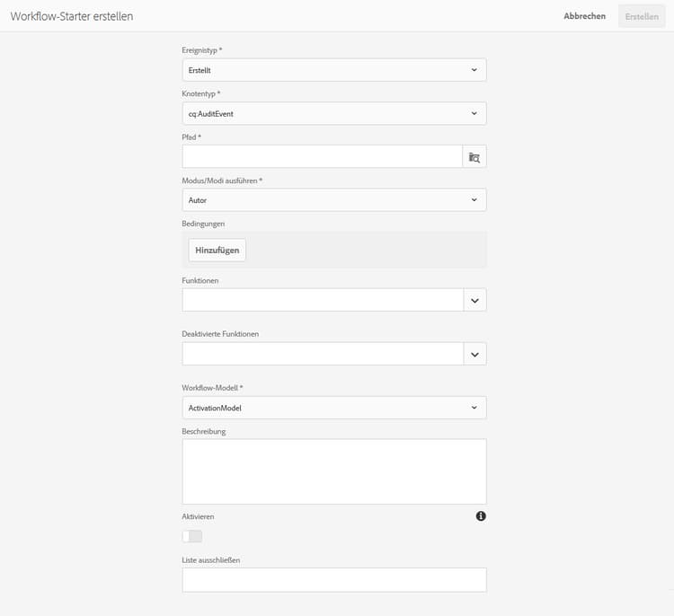
Task: Click the Workflow-Modell label
Action: click(x=212, y=388)
